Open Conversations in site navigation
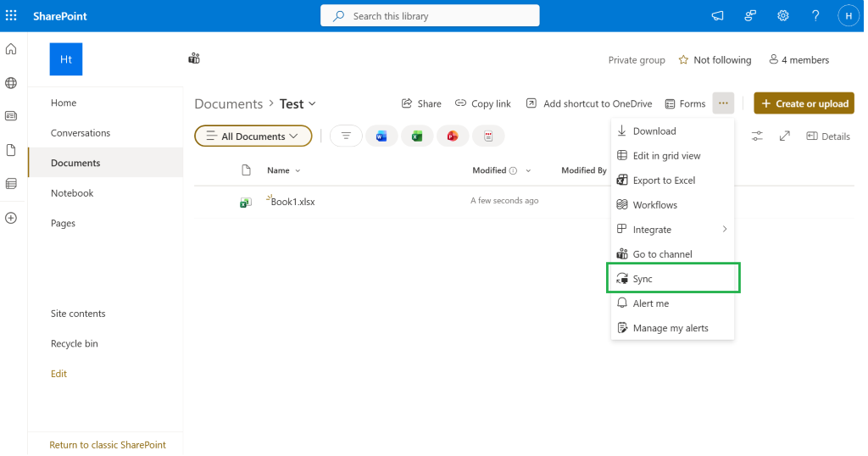This screenshot has height=456, width=868. (x=81, y=133)
